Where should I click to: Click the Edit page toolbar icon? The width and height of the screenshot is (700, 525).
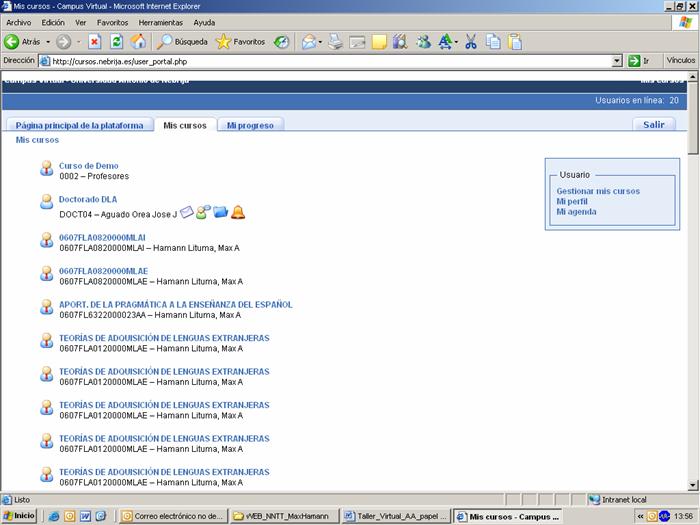coord(357,42)
